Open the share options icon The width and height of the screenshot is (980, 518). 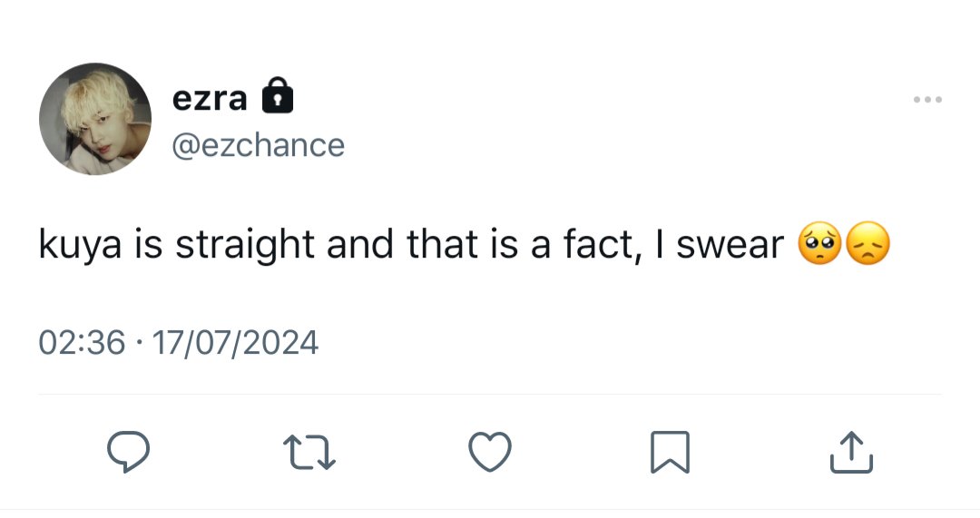[x=851, y=452]
